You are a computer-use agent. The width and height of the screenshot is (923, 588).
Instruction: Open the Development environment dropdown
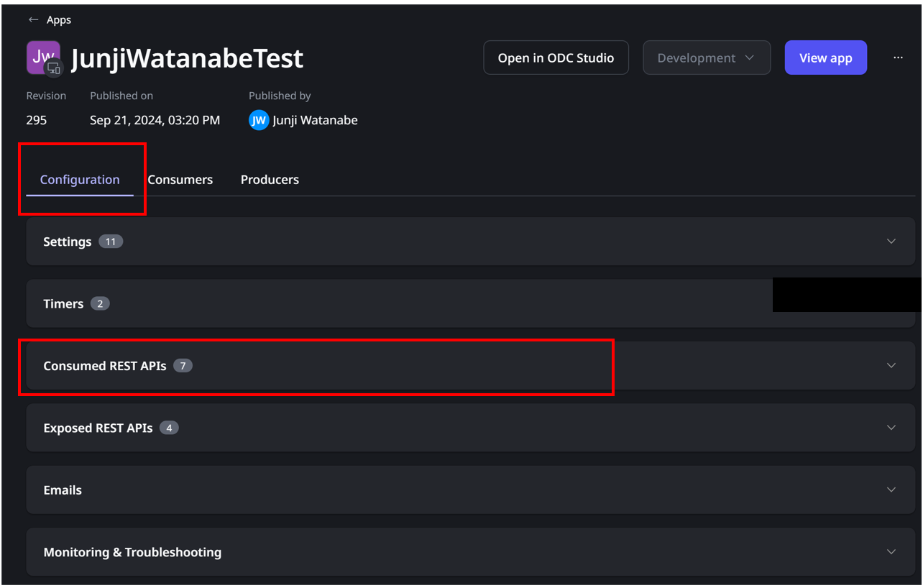706,58
